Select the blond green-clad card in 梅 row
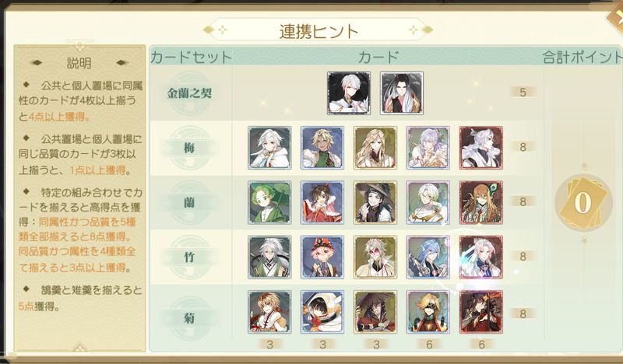623x364 pixels. pyautogui.click(x=322, y=148)
